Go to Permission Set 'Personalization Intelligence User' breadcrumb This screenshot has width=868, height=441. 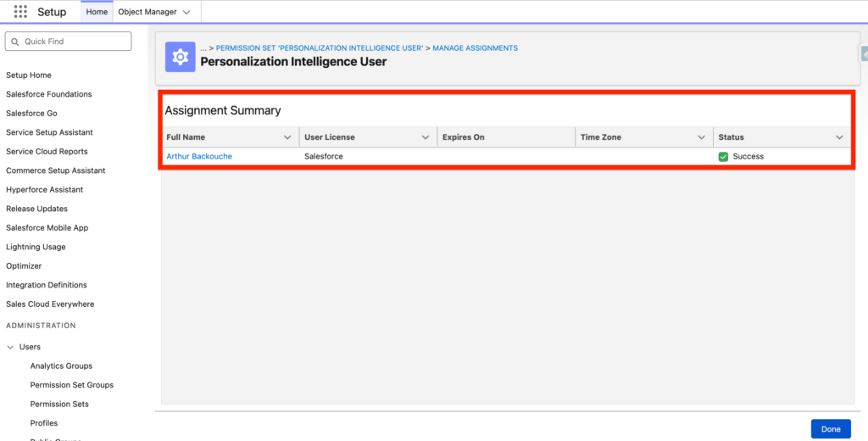[320, 48]
